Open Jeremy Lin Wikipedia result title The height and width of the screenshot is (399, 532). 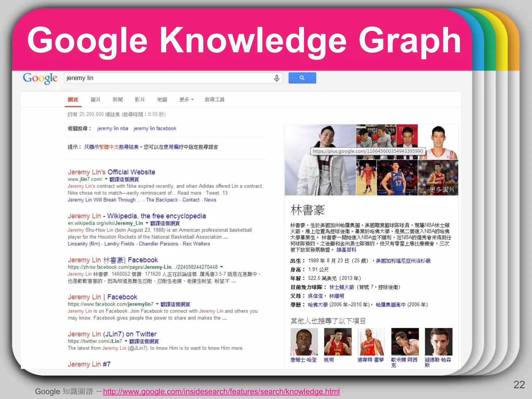coord(137,216)
